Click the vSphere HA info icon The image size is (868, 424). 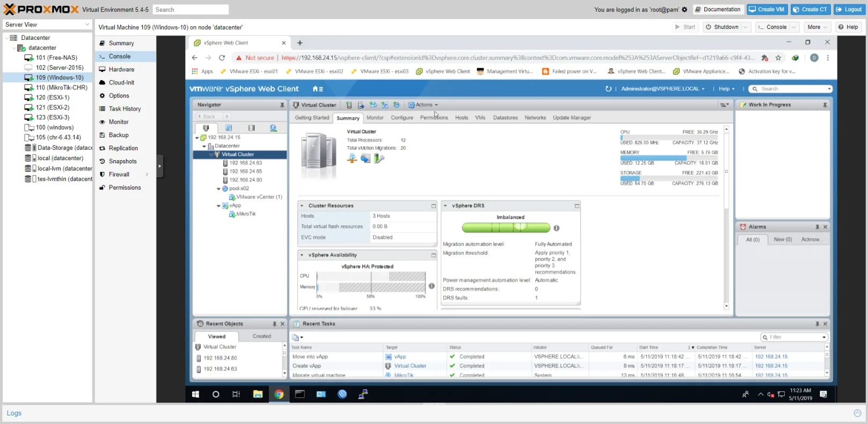point(432,286)
